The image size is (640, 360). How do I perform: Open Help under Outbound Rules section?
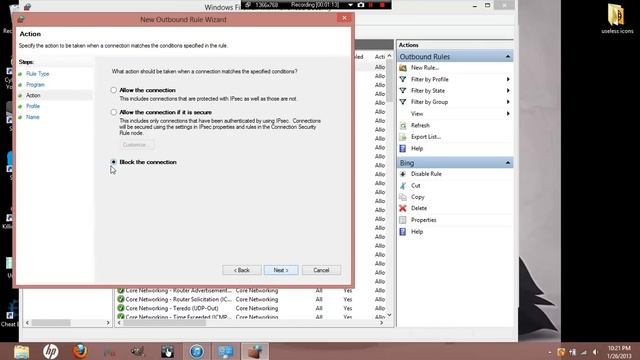coord(417,149)
